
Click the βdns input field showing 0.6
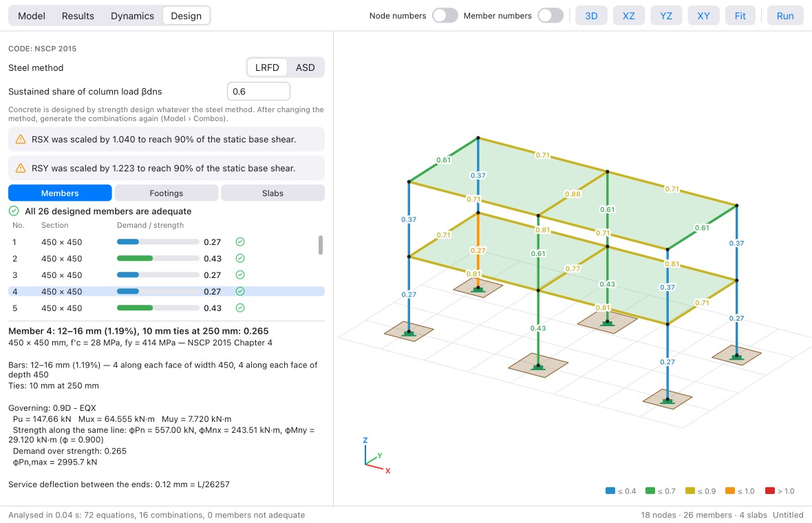tap(259, 92)
